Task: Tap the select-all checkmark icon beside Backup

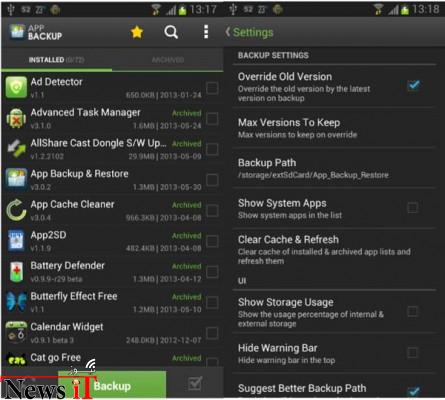Action: coord(195,383)
